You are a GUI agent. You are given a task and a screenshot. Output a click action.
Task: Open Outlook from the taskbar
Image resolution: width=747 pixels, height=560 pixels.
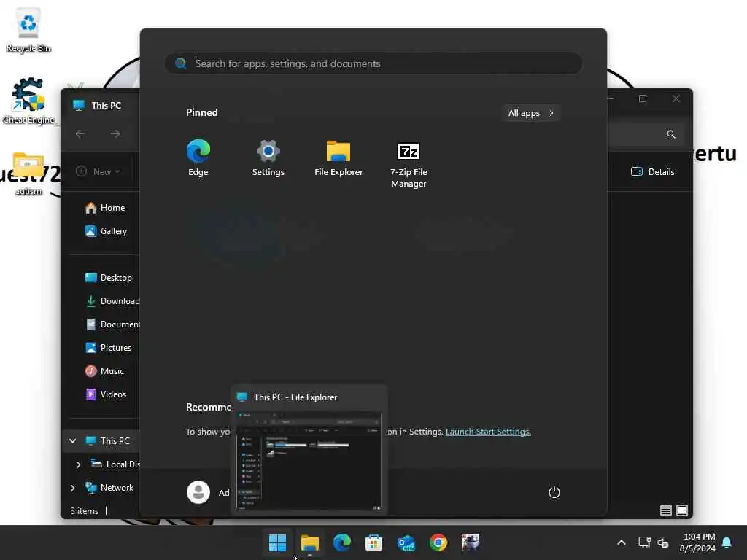pyautogui.click(x=406, y=542)
